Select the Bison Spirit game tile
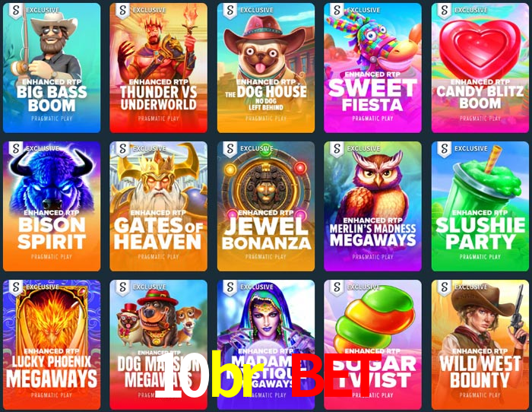 click(52, 206)
